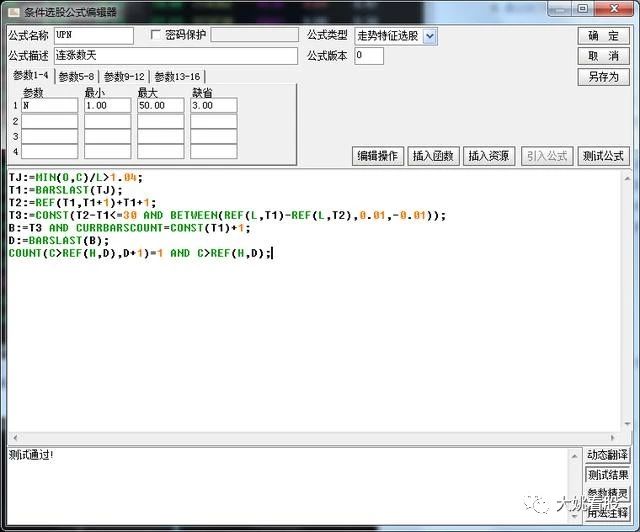The width and height of the screenshot is (640, 532).
Task: Click the 插入函数 button
Action: 433,156
